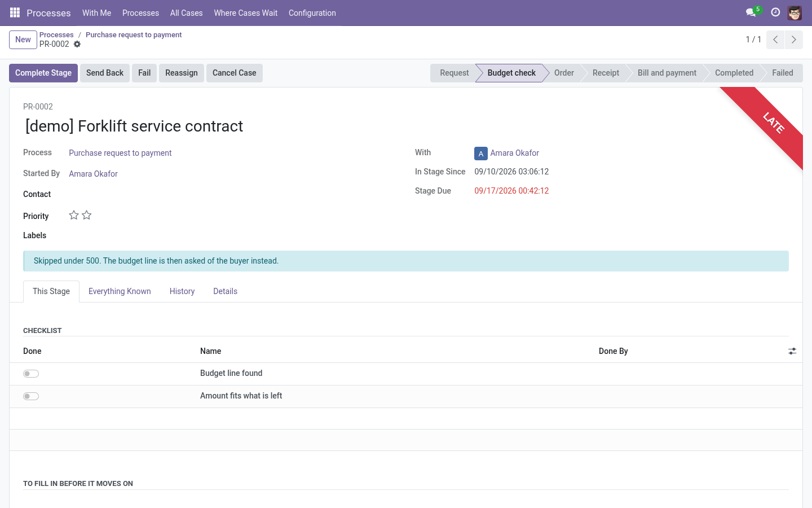Open Processes breadcrumb link
Image resolution: width=812 pixels, height=508 pixels.
(56, 34)
